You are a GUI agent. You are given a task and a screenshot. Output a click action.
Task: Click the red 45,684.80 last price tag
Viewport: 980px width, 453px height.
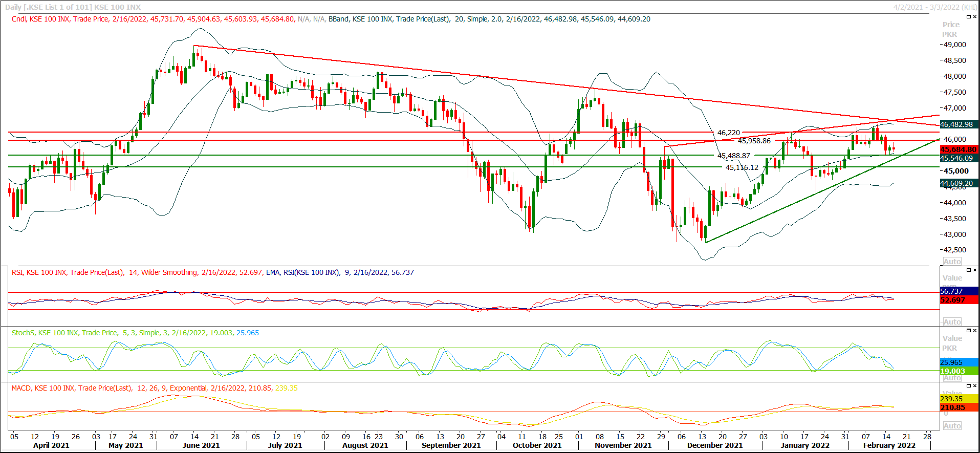pyautogui.click(x=959, y=149)
